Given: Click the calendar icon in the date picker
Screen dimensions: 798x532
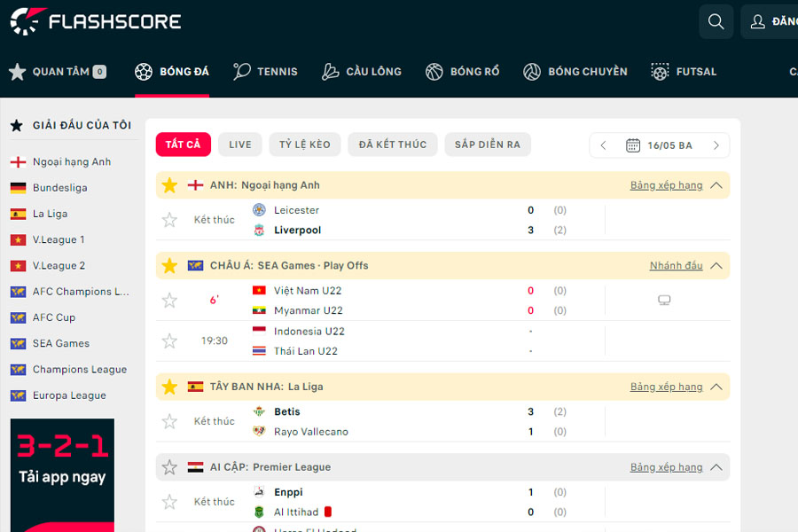Looking at the screenshot, I should 632,145.
